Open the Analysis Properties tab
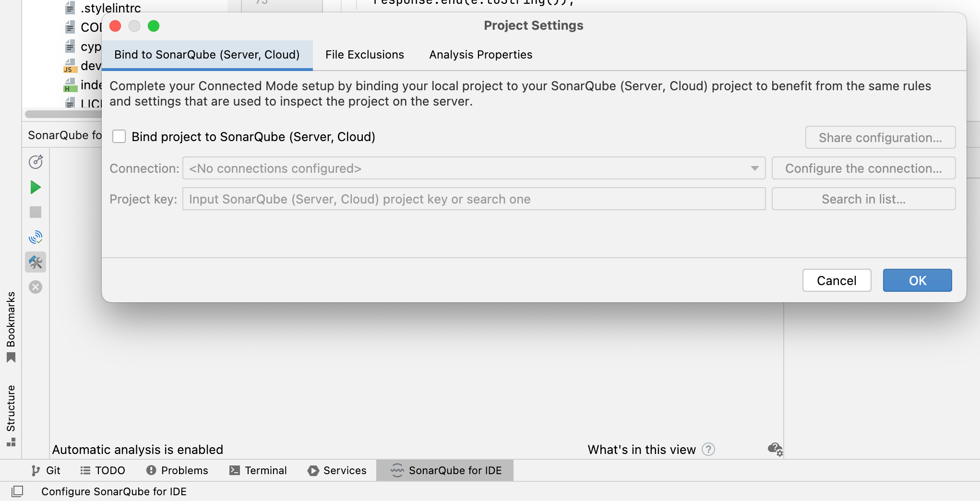This screenshot has width=980, height=501. (x=480, y=54)
